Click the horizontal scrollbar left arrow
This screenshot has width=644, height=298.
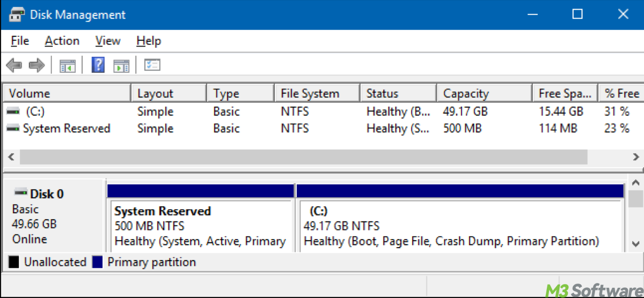pyautogui.click(x=11, y=157)
